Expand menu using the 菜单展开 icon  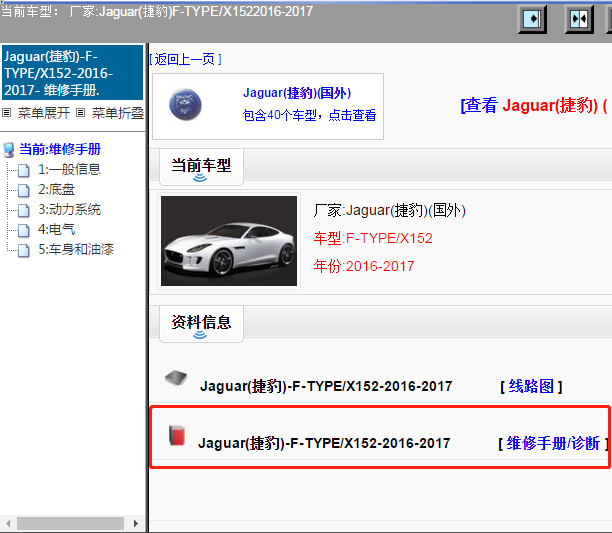[7, 113]
